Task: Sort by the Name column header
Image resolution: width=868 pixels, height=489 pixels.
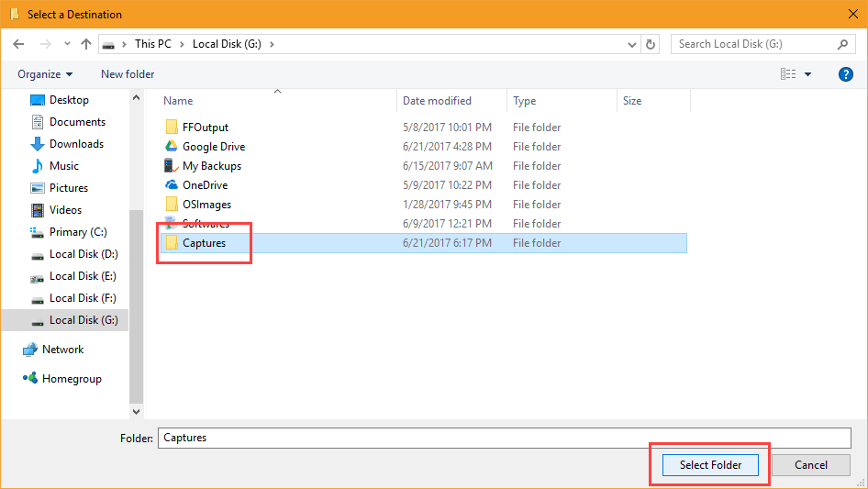Action: tap(178, 101)
